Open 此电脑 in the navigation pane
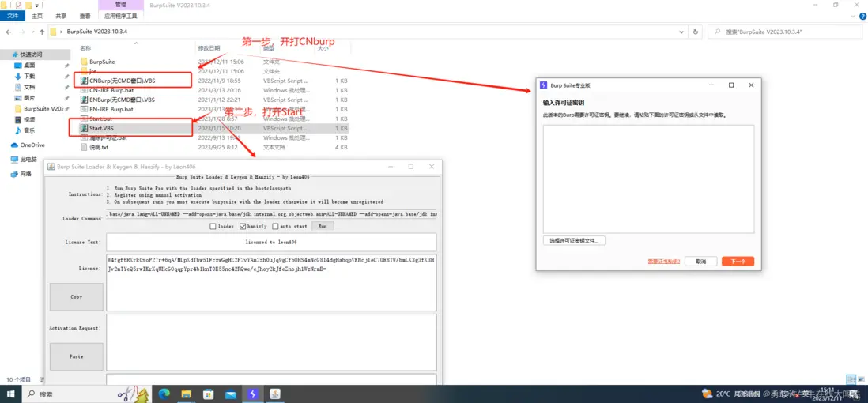Image resolution: width=868 pixels, height=403 pixels. tap(27, 160)
